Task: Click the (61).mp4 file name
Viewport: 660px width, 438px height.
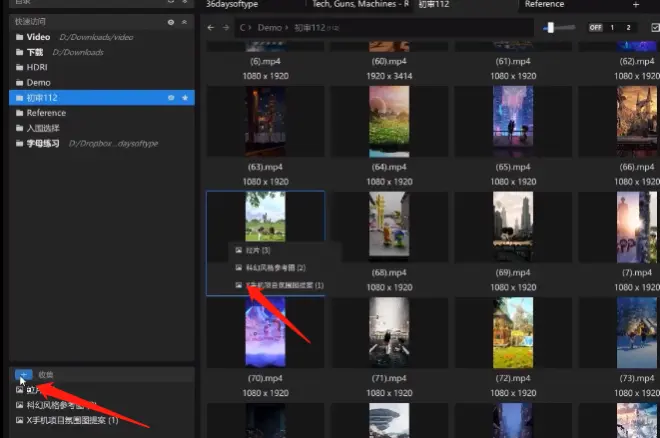Action: (513, 61)
